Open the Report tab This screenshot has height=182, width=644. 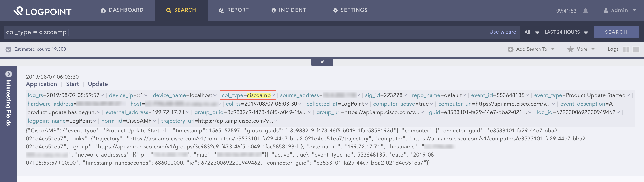pyautogui.click(x=234, y=10)
